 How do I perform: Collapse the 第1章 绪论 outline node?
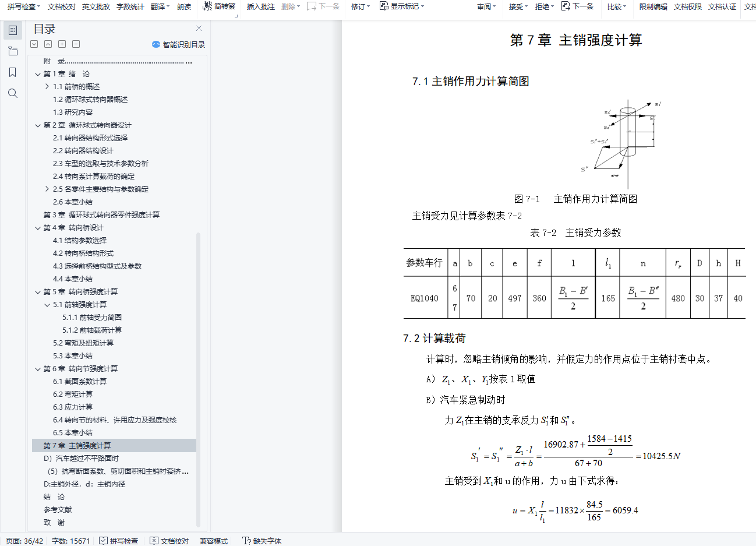tap(38, 74)
